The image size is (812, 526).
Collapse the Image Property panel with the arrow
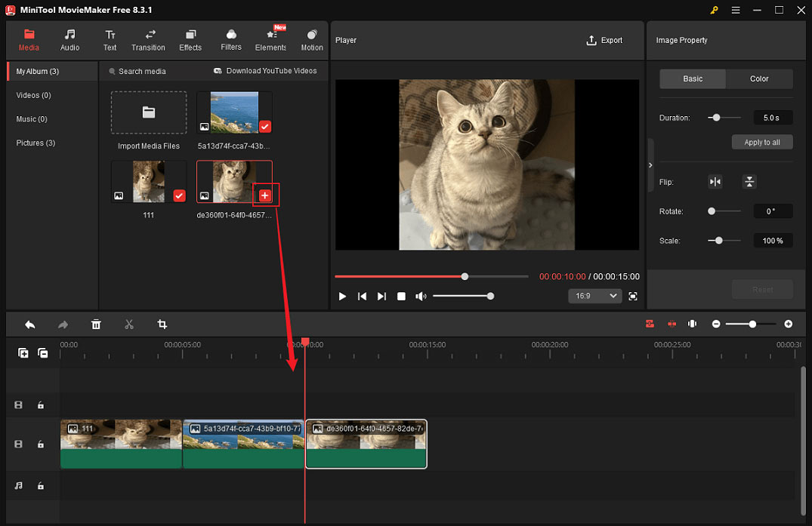pyautogui.click(x=650, y=164)
